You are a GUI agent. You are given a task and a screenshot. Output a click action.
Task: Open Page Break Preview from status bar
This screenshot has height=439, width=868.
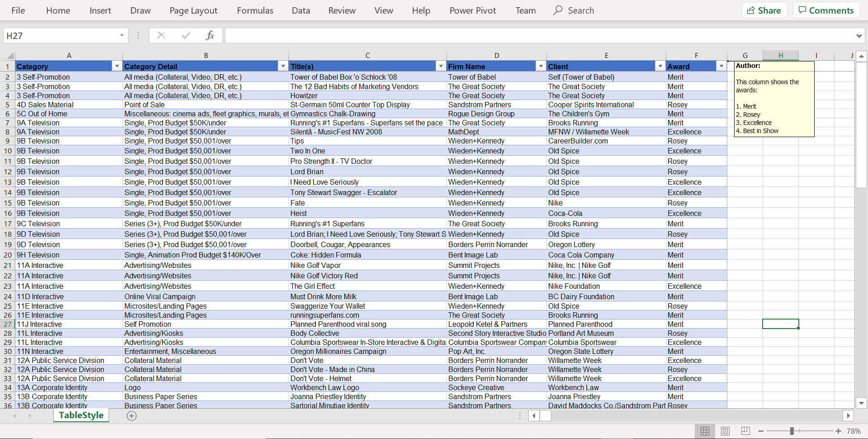click(745, 431)
